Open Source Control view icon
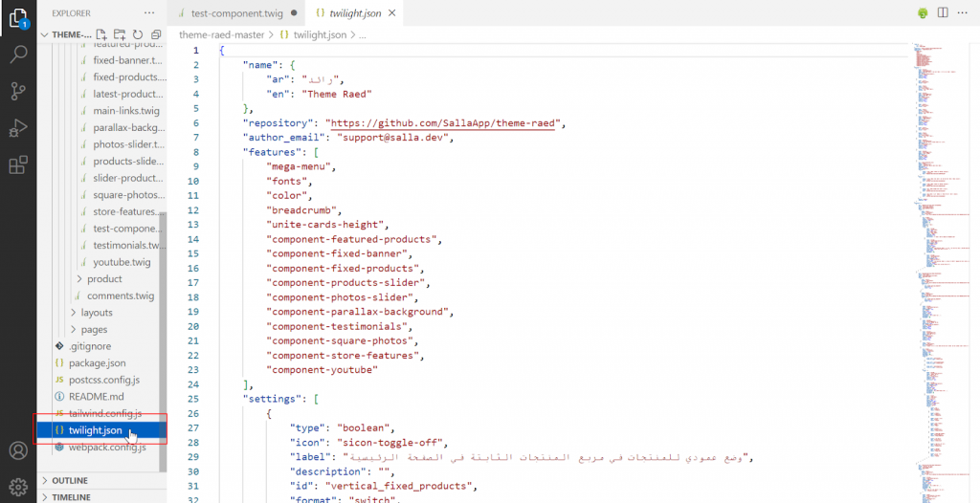 18,91
